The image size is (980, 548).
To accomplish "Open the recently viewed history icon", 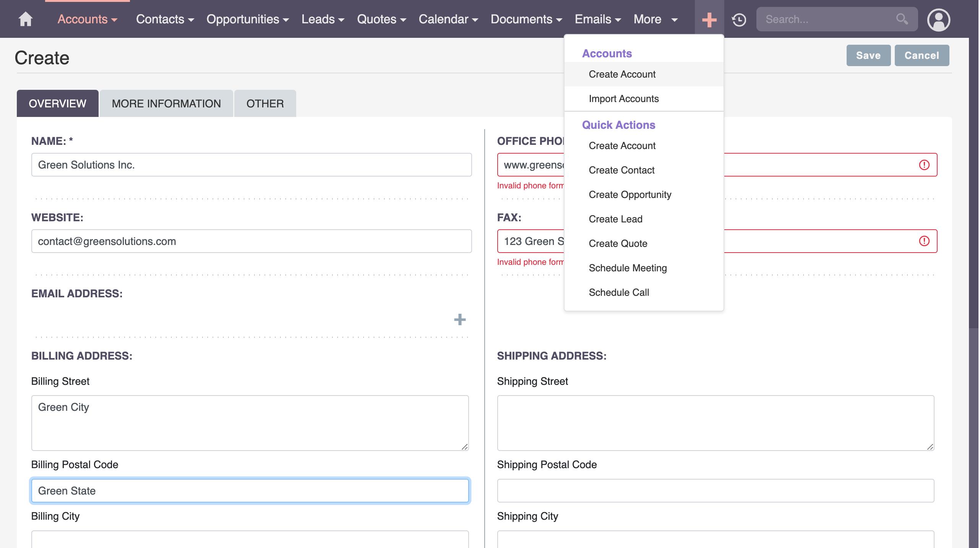I will tap(739, 19).
